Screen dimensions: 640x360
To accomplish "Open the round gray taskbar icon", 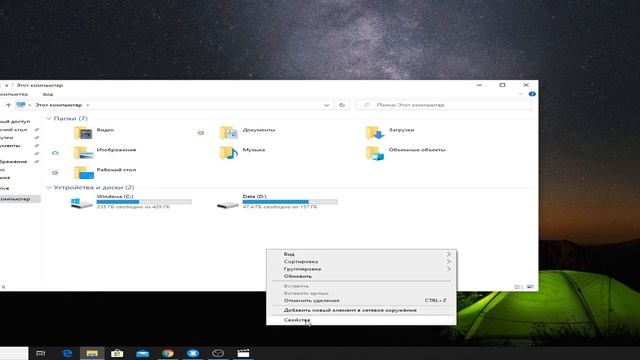I will tap(218, 353).
